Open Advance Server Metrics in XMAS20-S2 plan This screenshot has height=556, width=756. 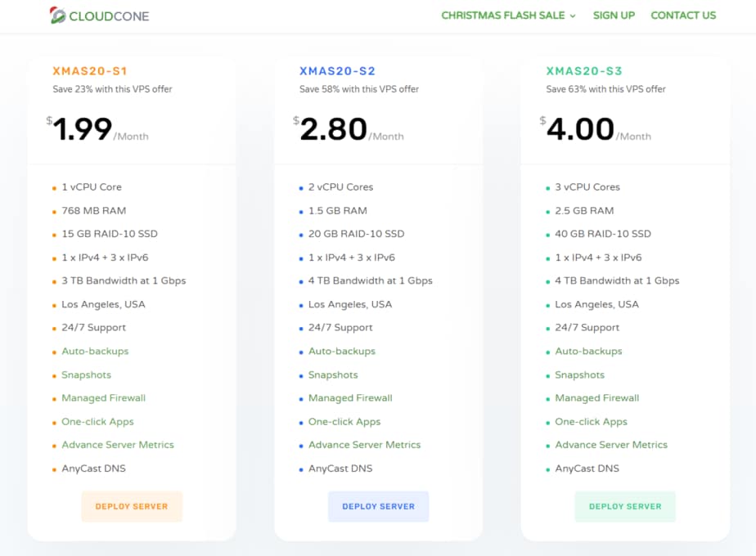coord(364,445)
